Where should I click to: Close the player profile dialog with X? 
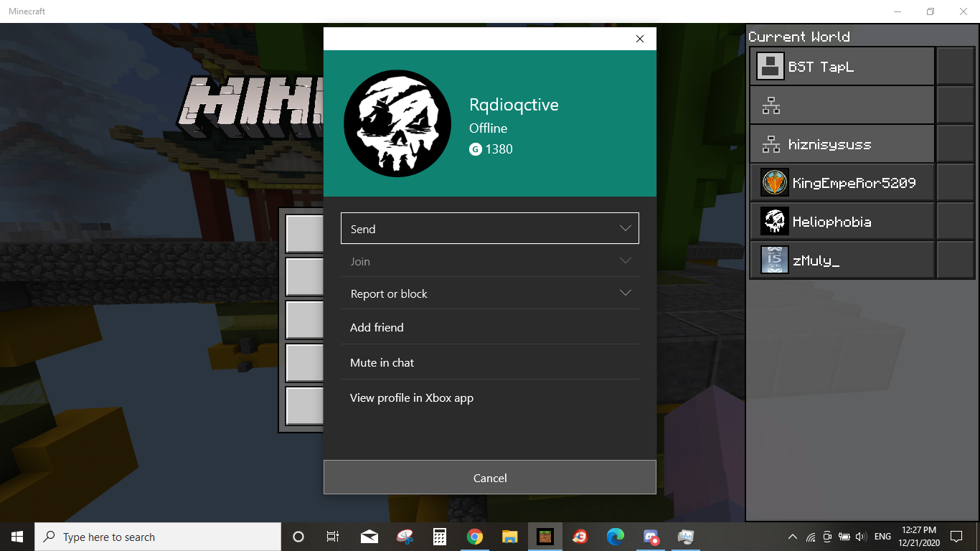click(x=640, y=39)
